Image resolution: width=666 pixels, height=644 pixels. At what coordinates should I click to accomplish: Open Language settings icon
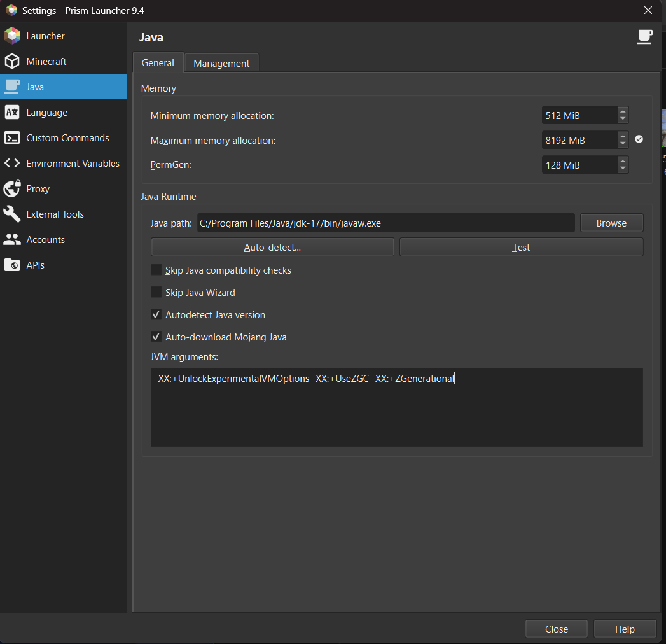pyautogui.click(x=12, y=112)
